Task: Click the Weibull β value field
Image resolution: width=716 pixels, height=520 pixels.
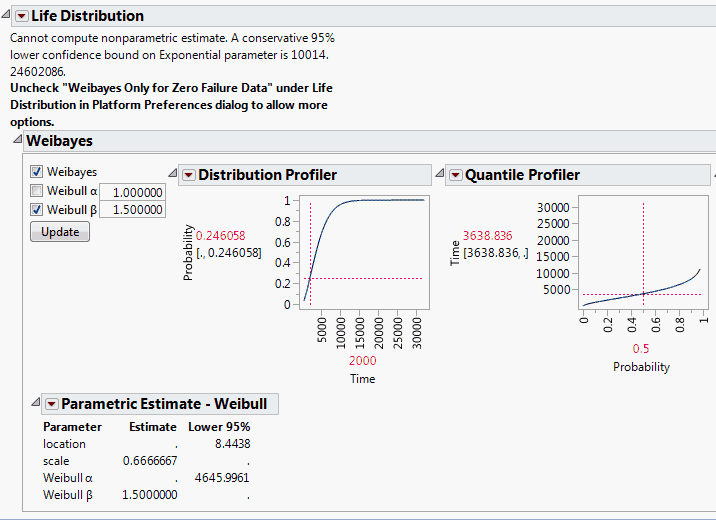Action: (x=132, y=210)
